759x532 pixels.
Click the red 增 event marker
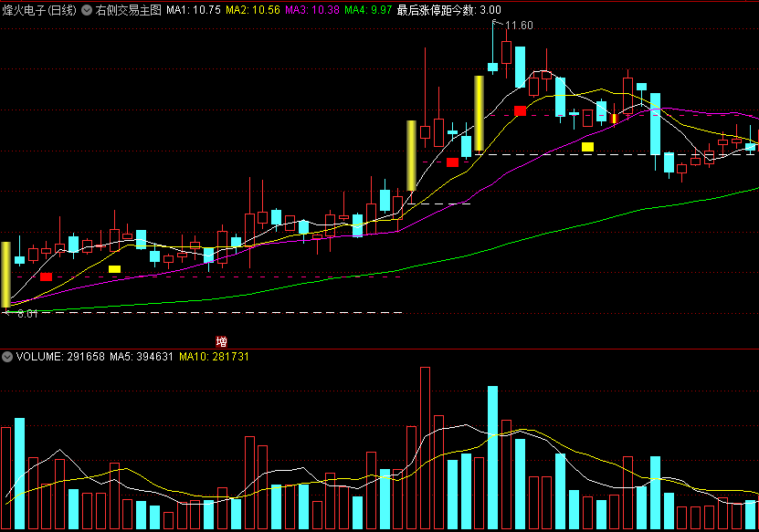[222, 342]
